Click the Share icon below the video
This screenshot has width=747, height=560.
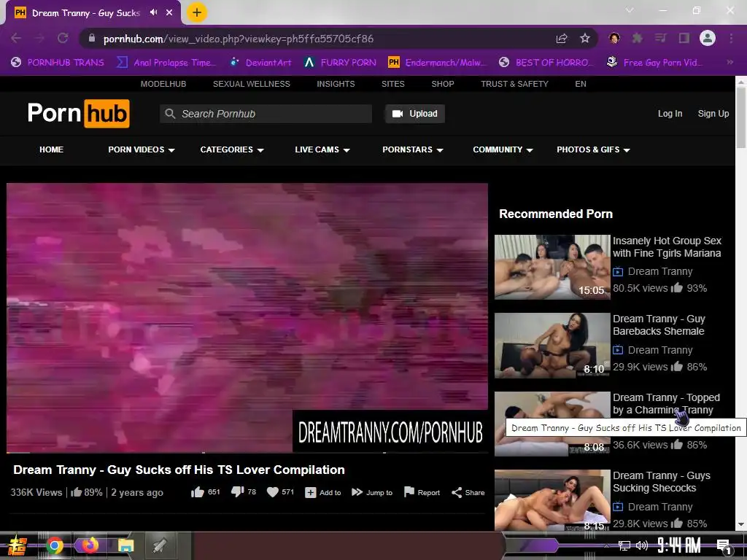pos(457,492)
